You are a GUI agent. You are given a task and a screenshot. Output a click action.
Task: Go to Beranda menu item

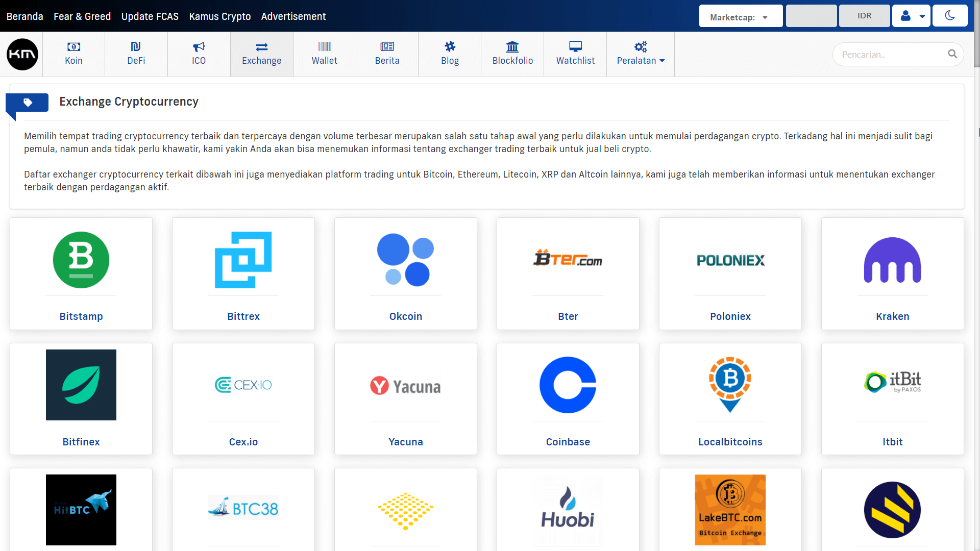pos(24,16)
